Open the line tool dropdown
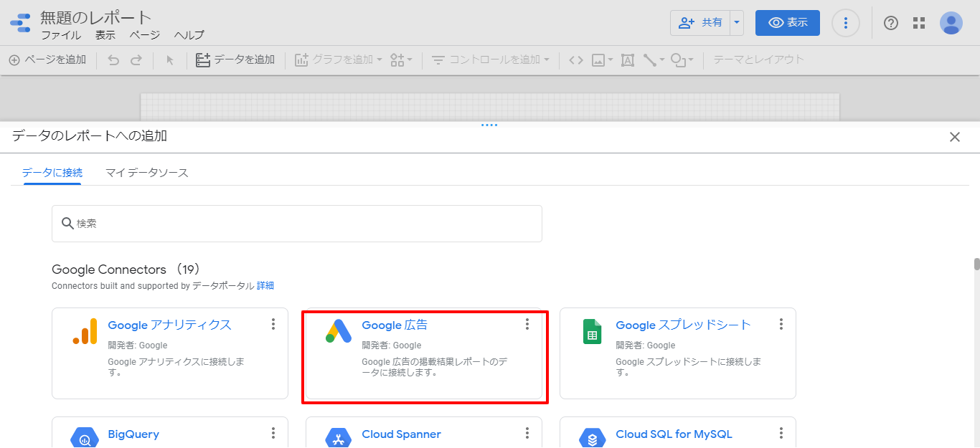 654,60
